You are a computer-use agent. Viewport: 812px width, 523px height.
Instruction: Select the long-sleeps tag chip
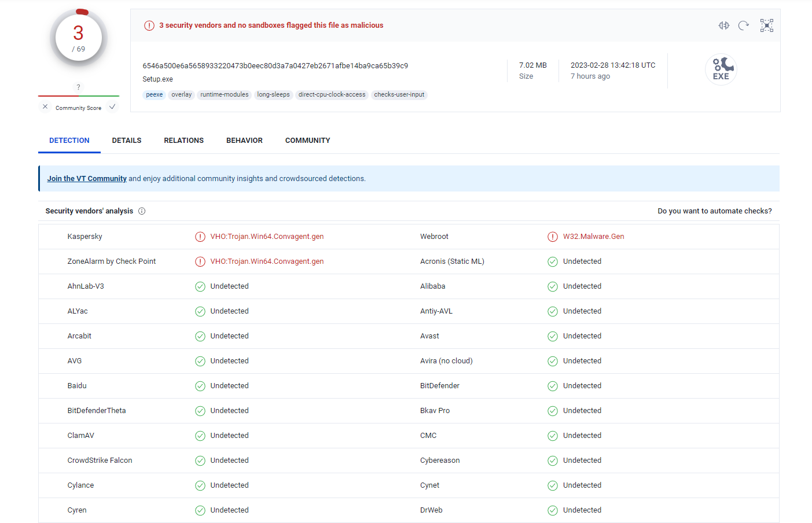[273, 95]
